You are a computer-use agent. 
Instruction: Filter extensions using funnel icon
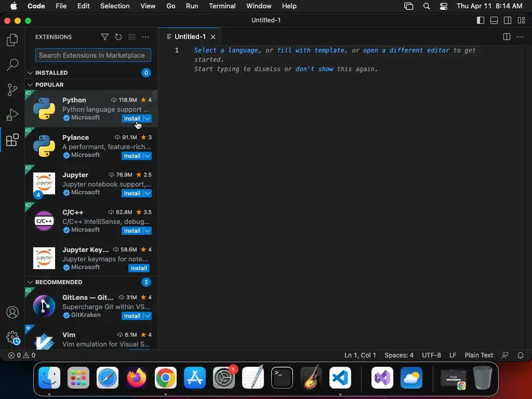(105, 37)
